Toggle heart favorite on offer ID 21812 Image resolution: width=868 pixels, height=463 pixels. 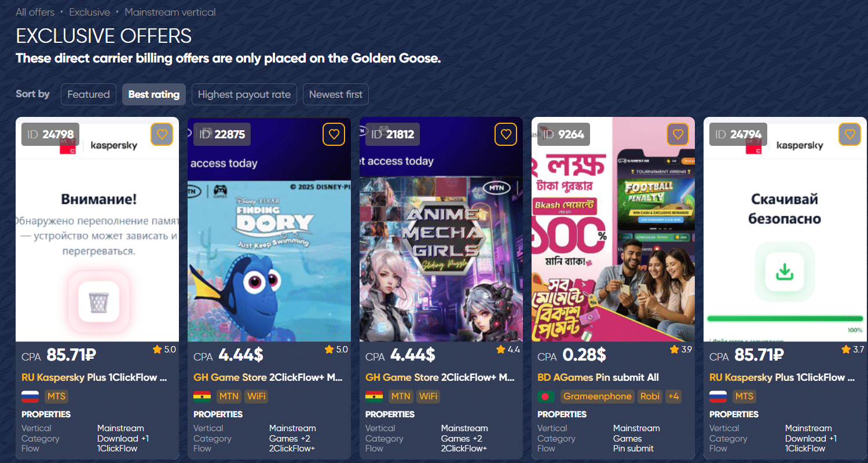pyautogui.click(x=506, y=134)
